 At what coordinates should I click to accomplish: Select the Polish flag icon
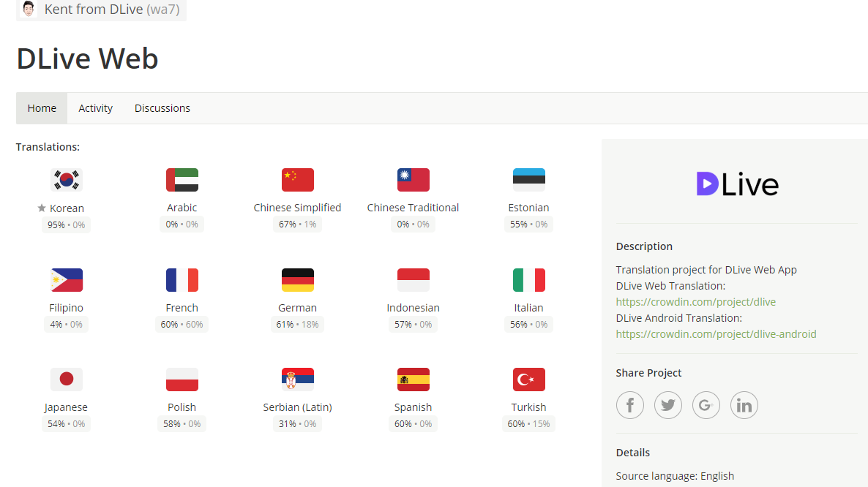point(182,380)
